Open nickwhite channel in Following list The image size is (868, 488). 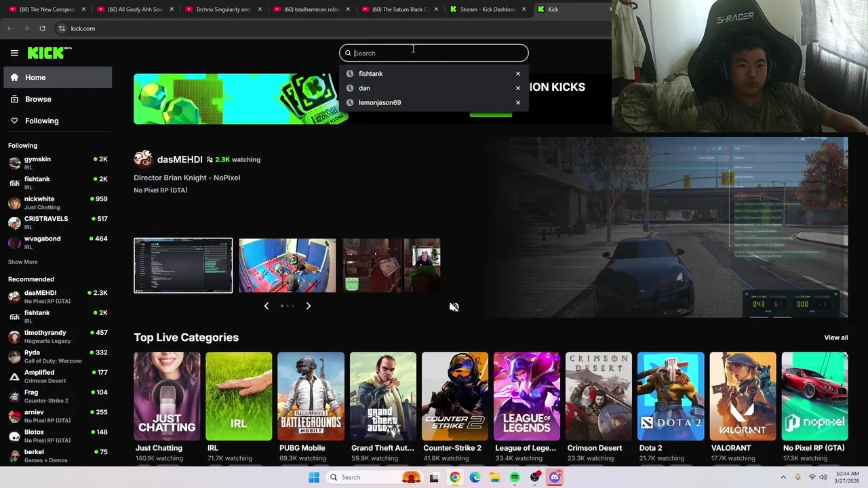click(x=58, y=203)
